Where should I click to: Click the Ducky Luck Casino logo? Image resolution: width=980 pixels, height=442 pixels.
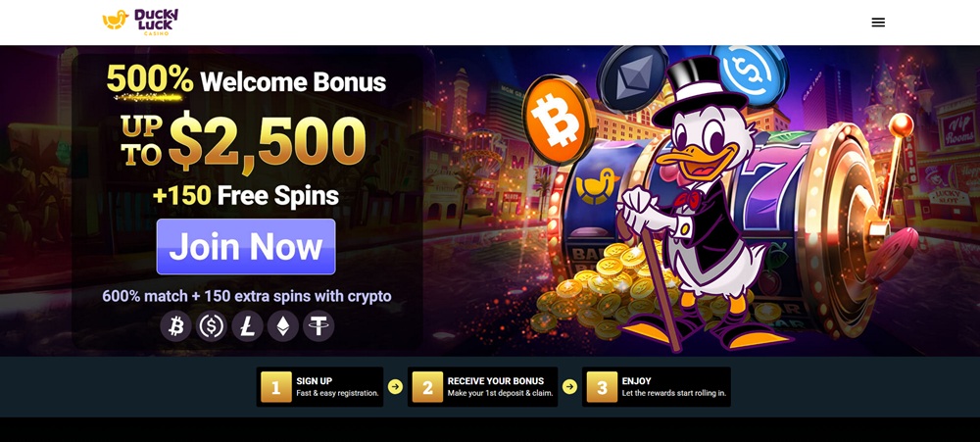coord(140,22)
